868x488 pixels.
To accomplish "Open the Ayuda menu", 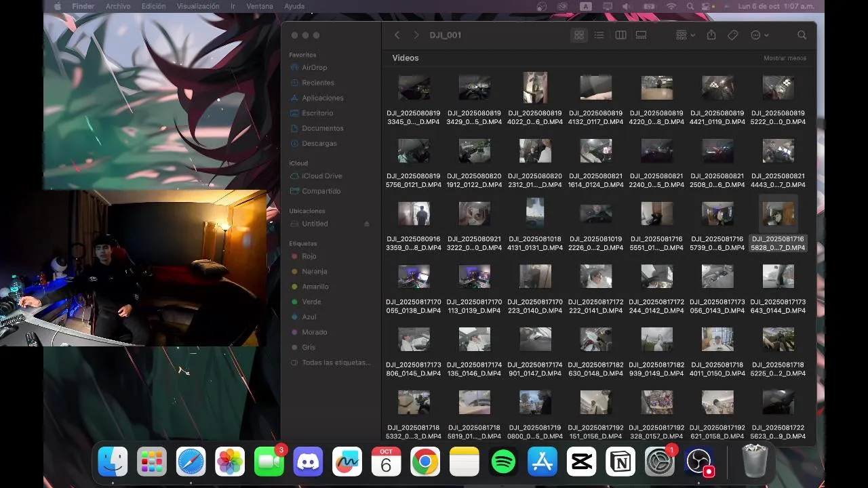I will [x=294, y=6].
